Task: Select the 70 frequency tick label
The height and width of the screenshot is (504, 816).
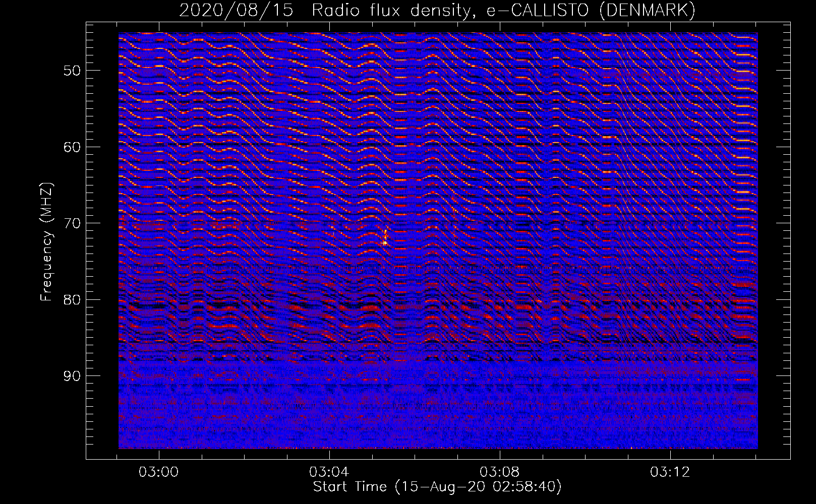Action: 72,223
